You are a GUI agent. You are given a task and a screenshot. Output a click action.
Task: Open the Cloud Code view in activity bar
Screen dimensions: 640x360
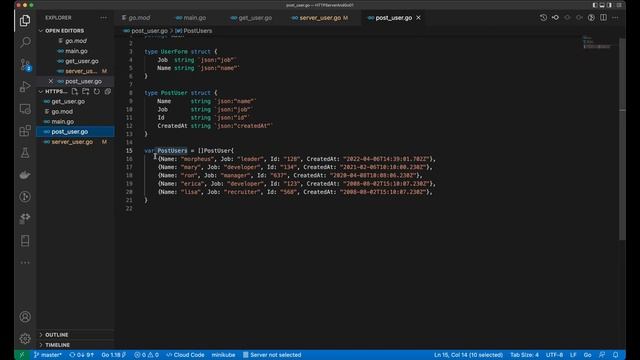pyautogui.click(x=25, y=218)
